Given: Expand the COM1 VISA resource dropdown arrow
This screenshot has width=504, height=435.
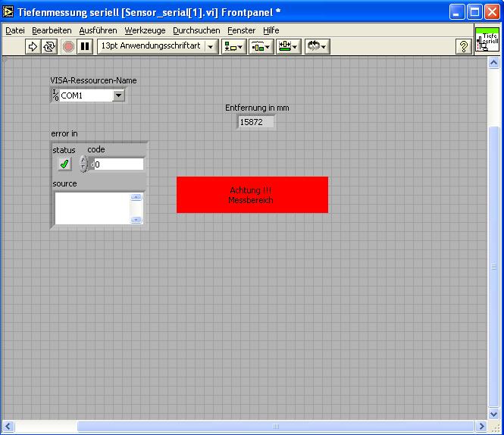Looking at the screenshot, I should 118,95.
